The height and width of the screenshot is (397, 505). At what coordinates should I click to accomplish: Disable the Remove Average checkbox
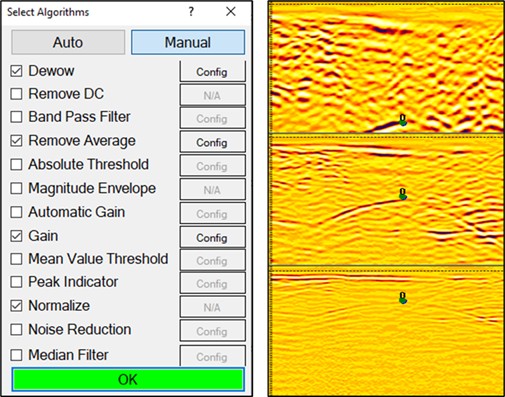[16, 141]
